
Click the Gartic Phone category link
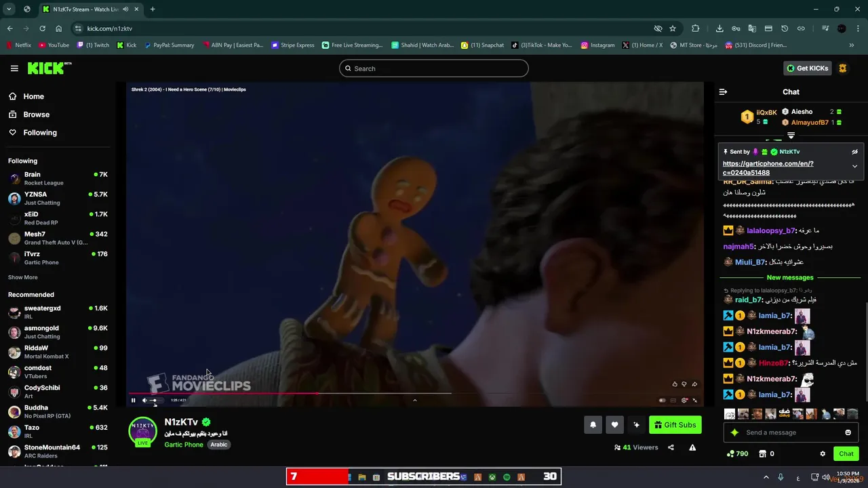(x=184, y=445)
